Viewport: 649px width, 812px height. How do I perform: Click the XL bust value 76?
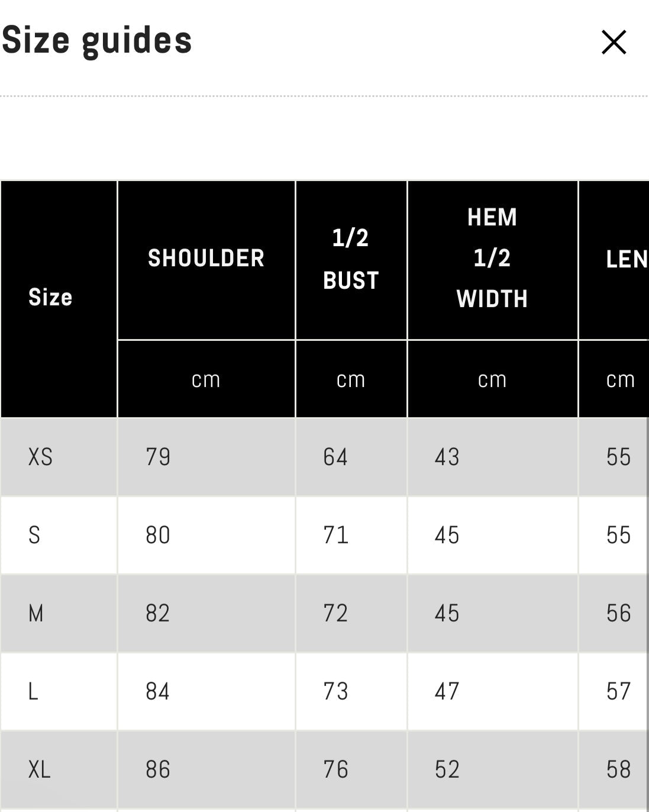tap(335, 769)
